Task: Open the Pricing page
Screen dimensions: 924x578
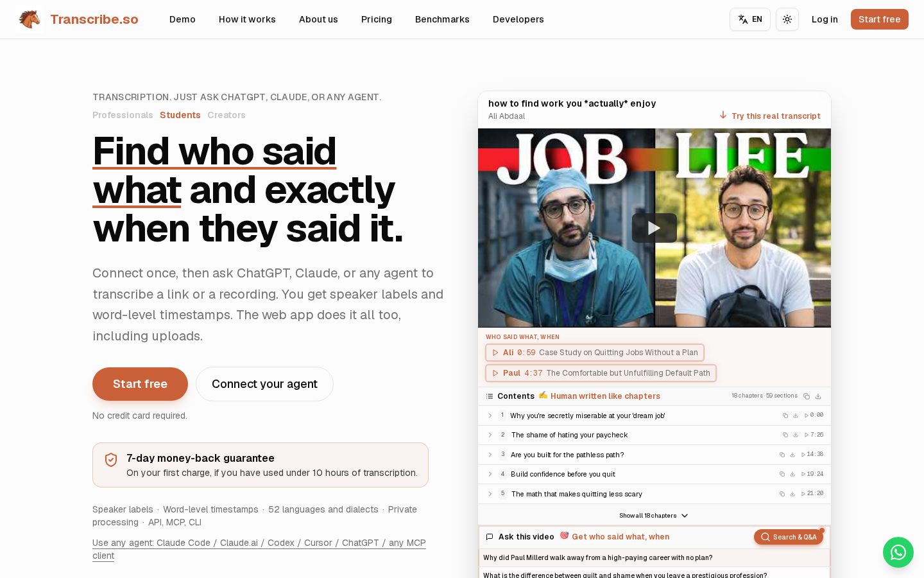Action: coord(377,19)
